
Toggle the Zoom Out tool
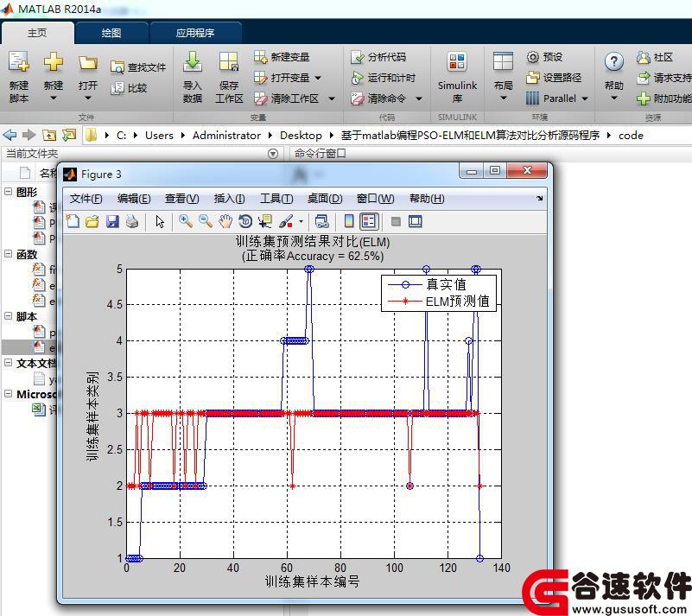(x=206, y=221)
